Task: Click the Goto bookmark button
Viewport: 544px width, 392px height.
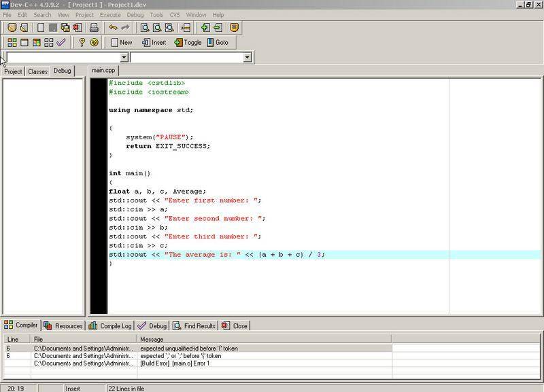Action: point(218,42)
